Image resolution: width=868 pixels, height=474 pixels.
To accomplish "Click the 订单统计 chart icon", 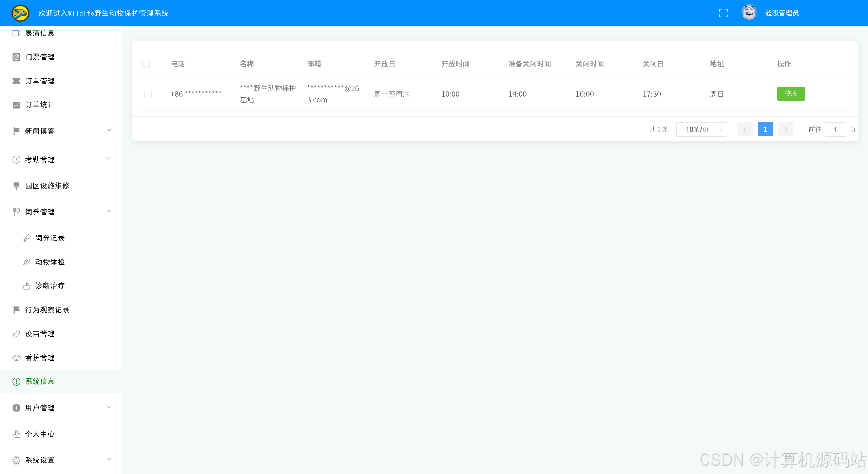I will click(16, 105).
